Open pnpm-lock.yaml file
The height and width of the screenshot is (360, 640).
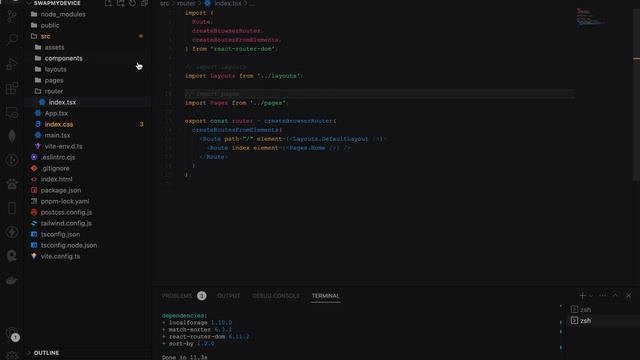point(88,201)
